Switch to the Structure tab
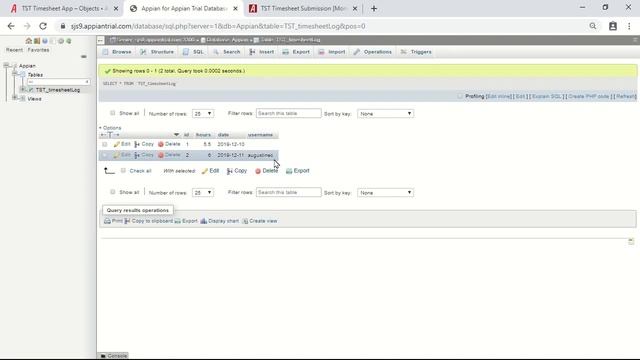 (x=157, y=52)
